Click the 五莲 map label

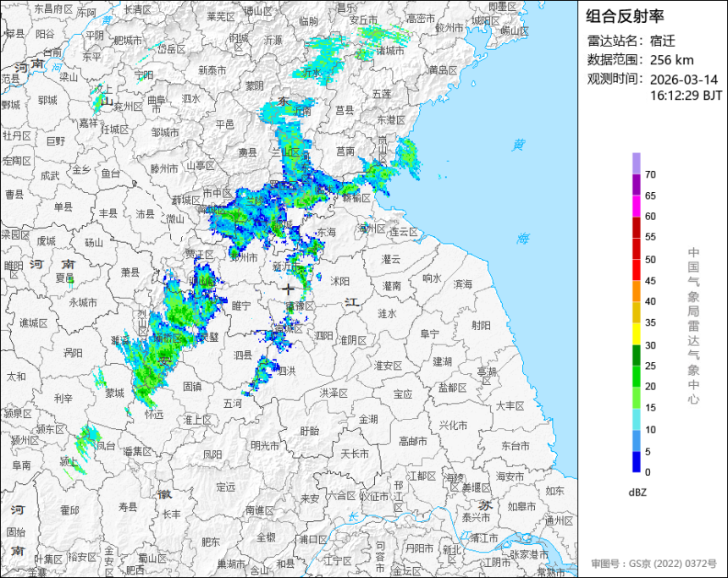tap(382, 94)
